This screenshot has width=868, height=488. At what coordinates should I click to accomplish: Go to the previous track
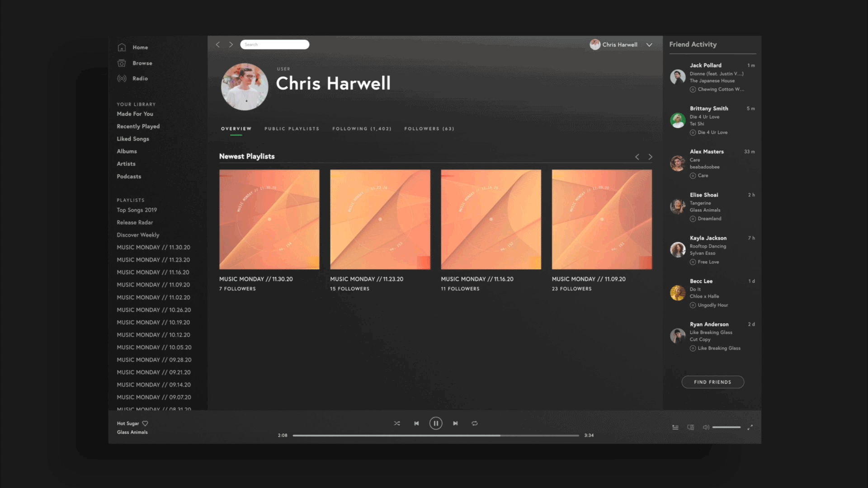[416, 423]
